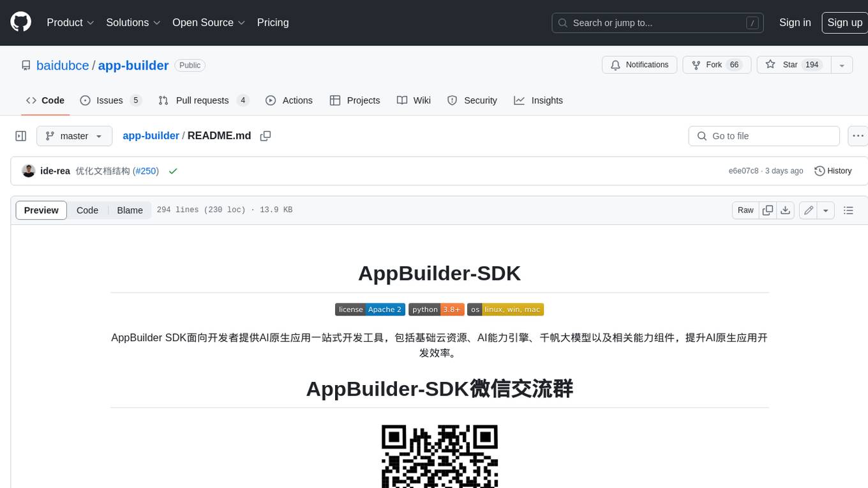Fork the repository
The image size is (868, 488).
[715, 65]
